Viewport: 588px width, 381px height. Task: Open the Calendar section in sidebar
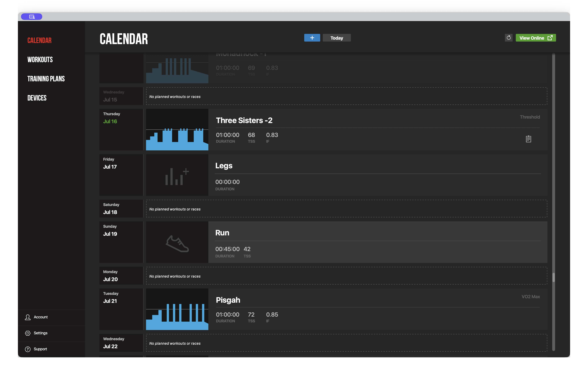point(39,41)
